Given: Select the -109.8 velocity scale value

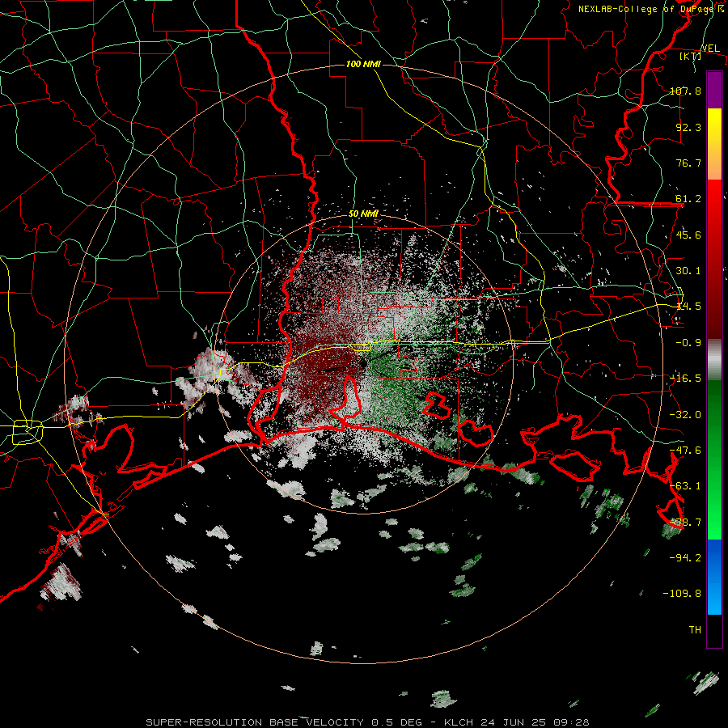Looking at the screenshot, I should (682, 594).
